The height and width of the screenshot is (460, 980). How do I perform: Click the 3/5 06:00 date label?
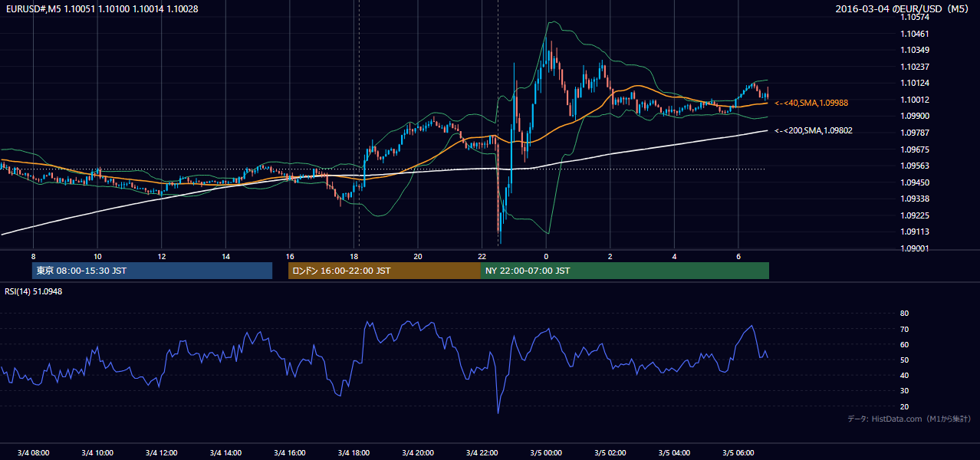tap(738, 452)
